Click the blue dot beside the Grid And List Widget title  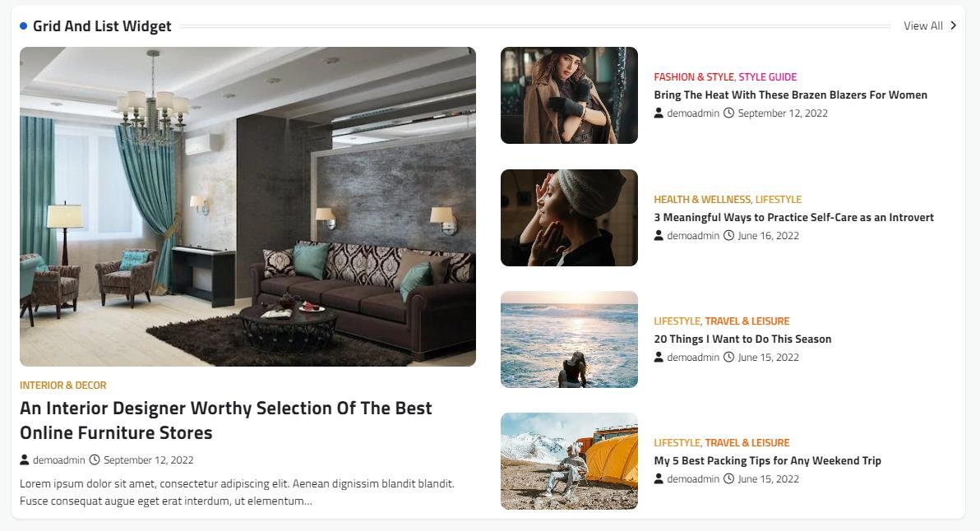click(24, 25)
